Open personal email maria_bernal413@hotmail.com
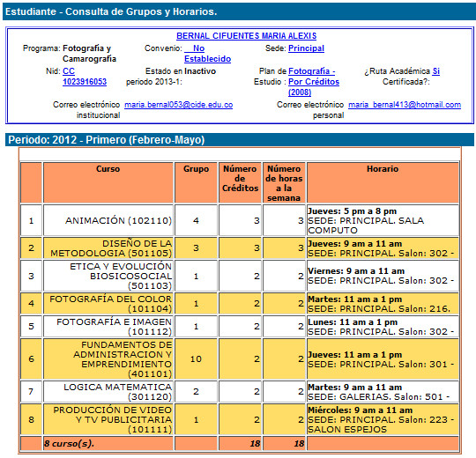The width and height of the screenshot is (476, 458). tap(405, 105)
